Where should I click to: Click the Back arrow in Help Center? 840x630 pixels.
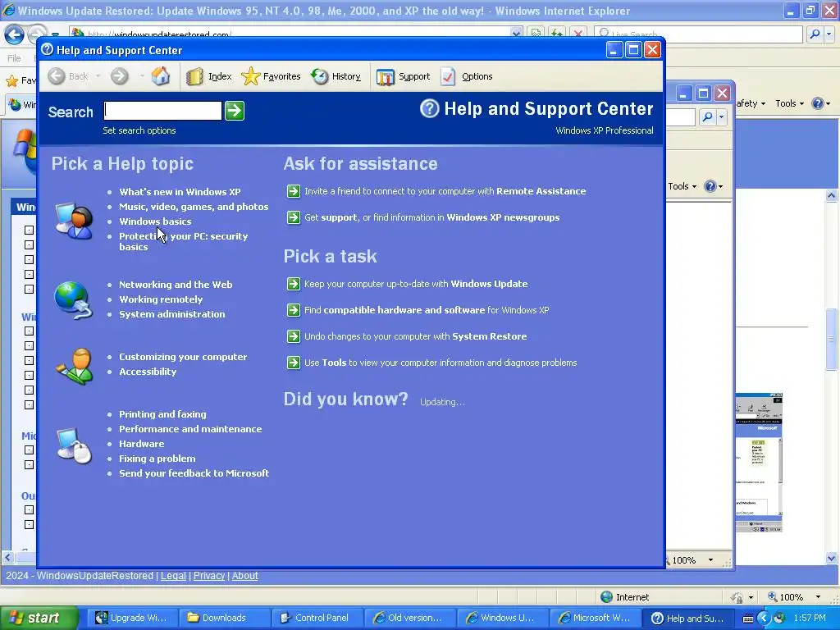point(57,76)
